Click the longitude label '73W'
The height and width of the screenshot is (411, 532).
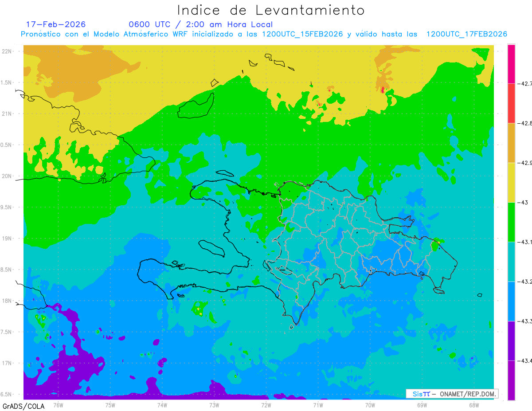click(x=214, y=405)
